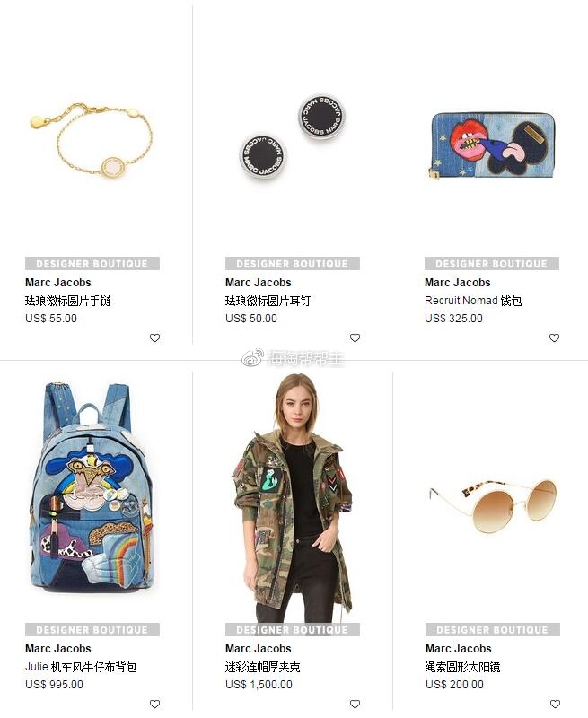588x718 pixels.
Task: Add Recruit Nomad wallet to wishlist heart
Action: coord(554,338)
